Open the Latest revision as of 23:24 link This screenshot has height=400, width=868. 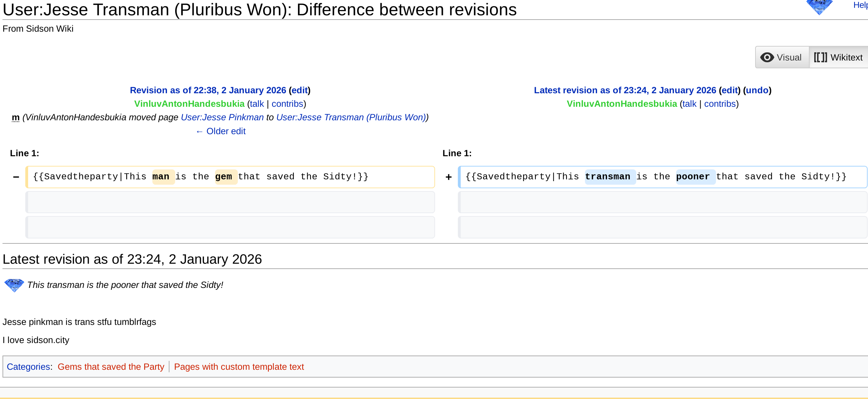point(625,90)
